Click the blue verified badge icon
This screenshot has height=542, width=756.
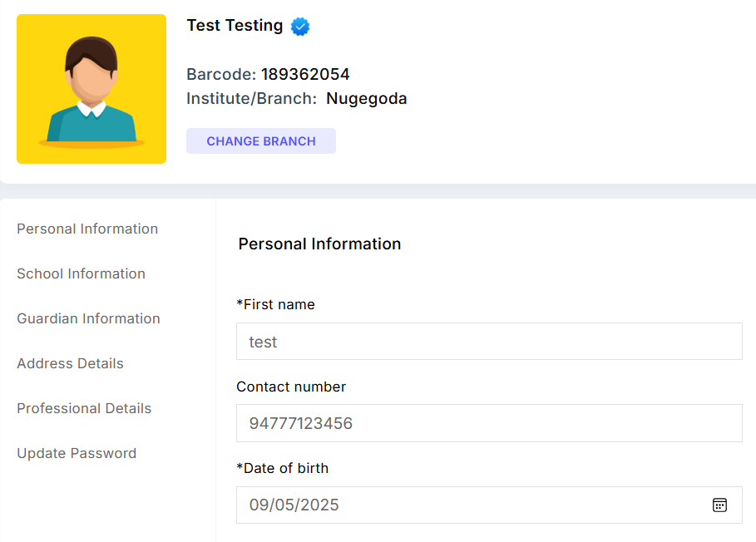tap(300, 27)
